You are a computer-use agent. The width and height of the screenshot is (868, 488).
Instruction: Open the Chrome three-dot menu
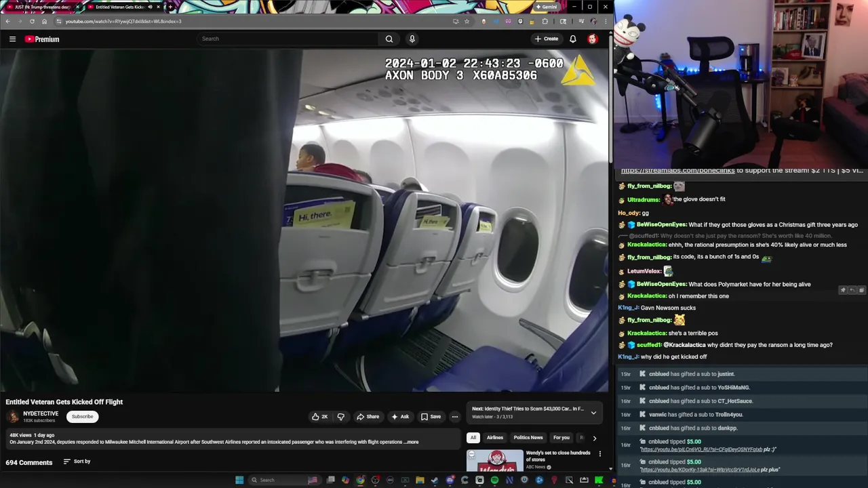pos(606,21)
